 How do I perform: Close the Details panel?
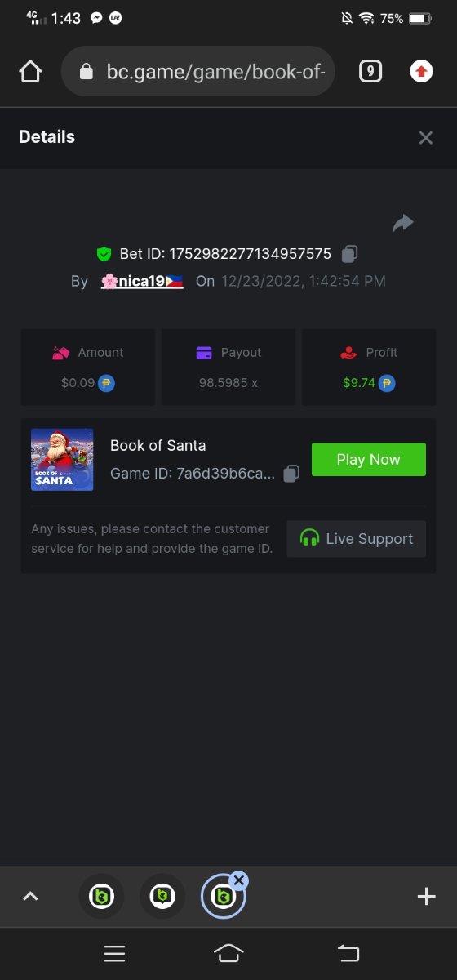tap(426, 138)
